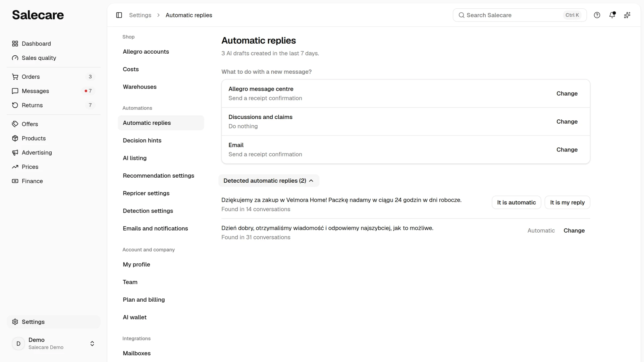The height and width of the screenshot is (362, 644).
Task: Click the Finance banknote icon
Action: coord(15,181)
